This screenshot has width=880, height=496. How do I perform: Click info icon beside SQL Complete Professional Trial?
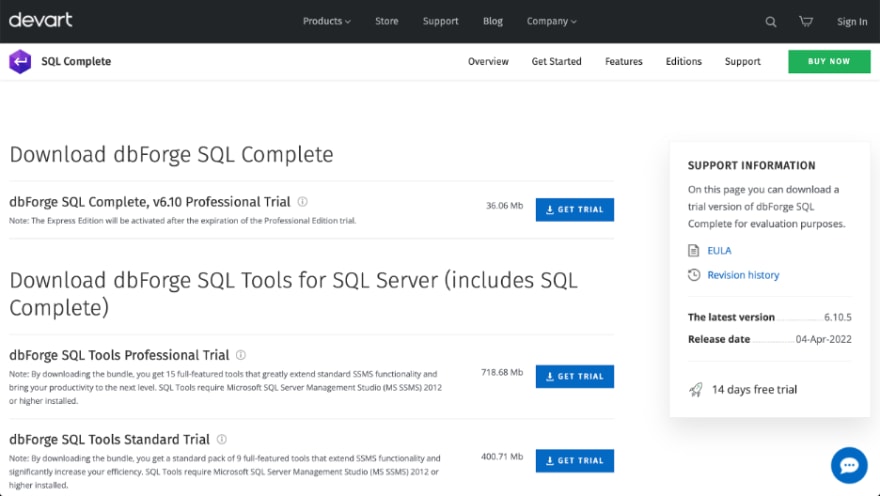point(302,201)
